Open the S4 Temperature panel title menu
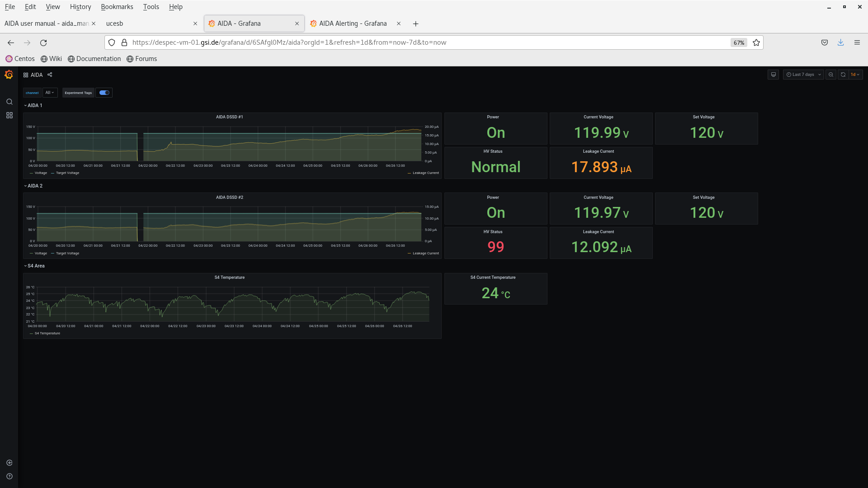This screenshot has width=868, height=488. click(x=230, y=277)
